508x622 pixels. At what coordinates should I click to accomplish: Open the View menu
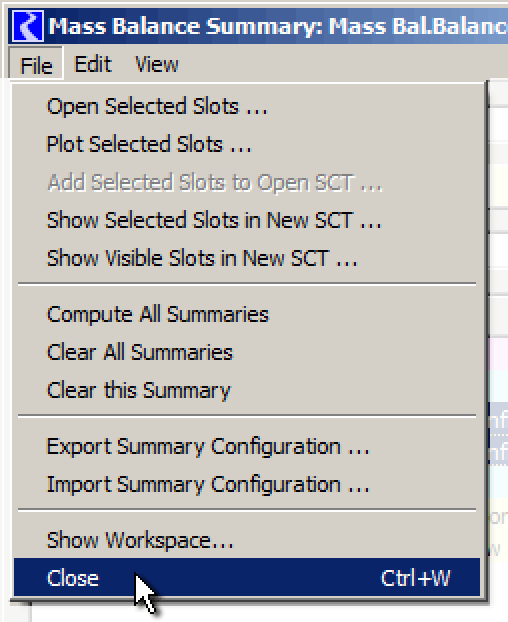pos(157,64)
